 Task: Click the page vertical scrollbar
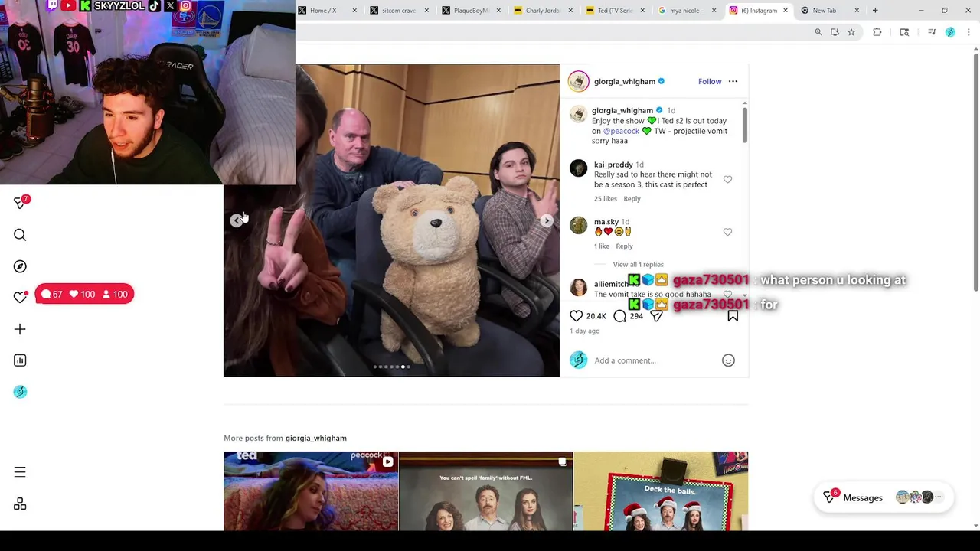(975, 172)
